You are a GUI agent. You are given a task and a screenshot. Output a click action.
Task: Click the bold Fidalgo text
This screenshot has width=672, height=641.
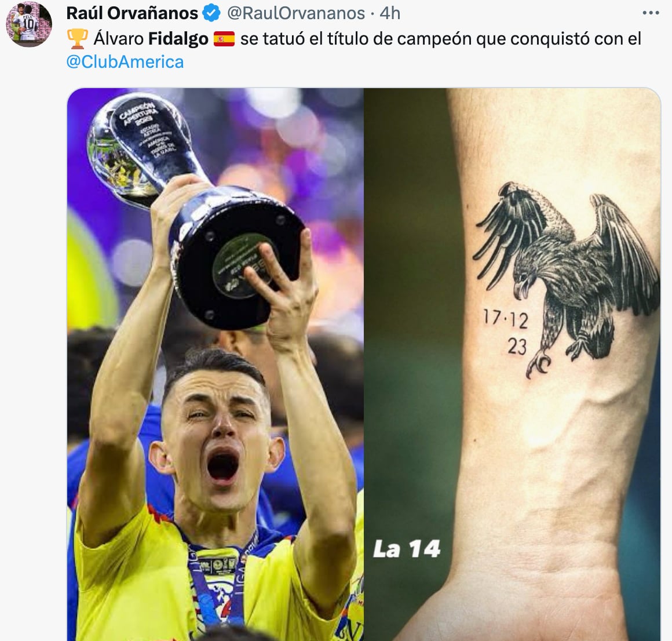point(178,39)
